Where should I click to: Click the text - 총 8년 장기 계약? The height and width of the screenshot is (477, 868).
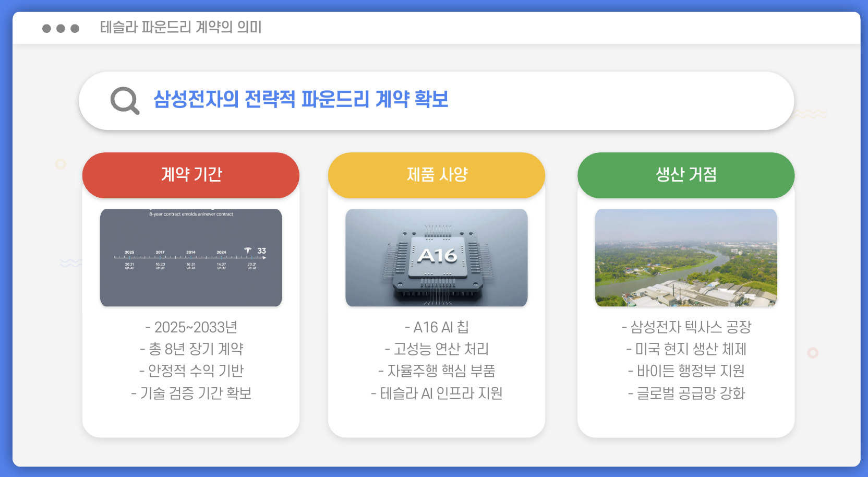[191, 349]
